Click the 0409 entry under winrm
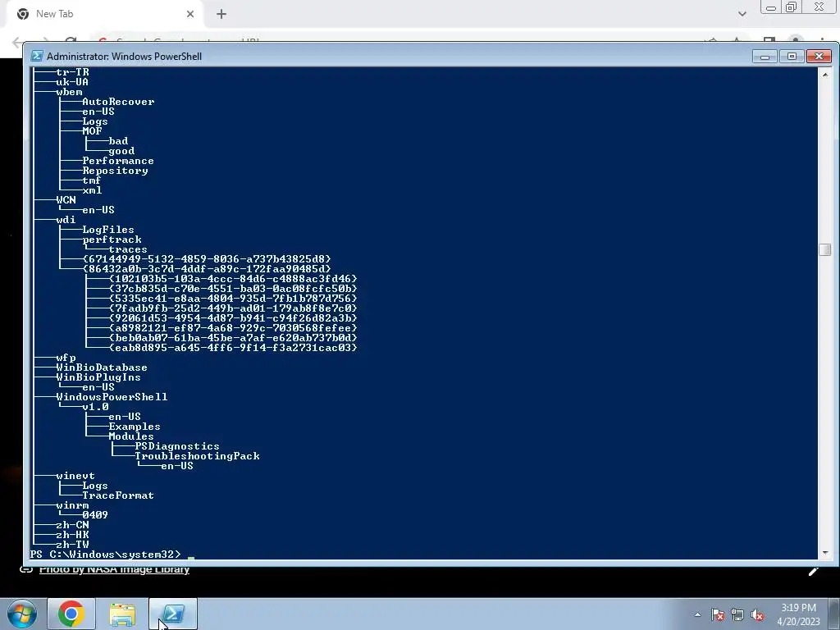This screenshot has height=630, width=840. point(95,515)
